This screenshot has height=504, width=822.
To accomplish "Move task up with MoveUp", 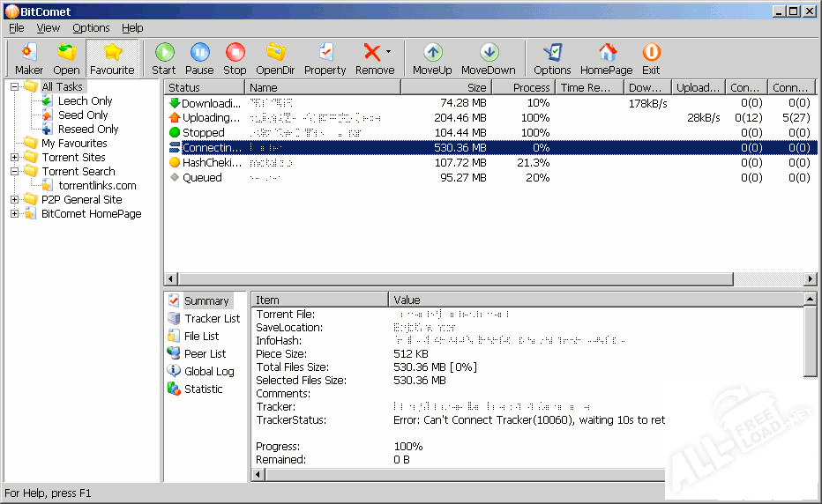I will (x=432, y=58).
